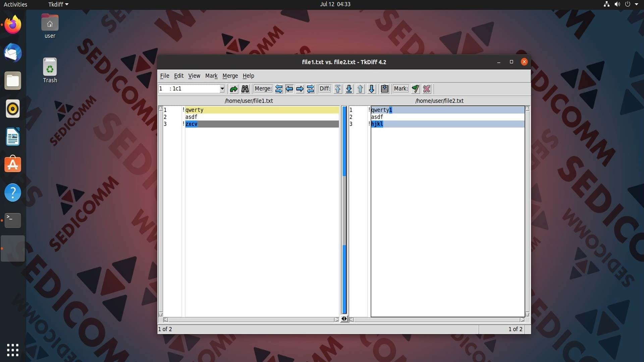This screenshot has width=644, height=362.
Task: Clear the mark with red X icon
Action: [427, 89]
